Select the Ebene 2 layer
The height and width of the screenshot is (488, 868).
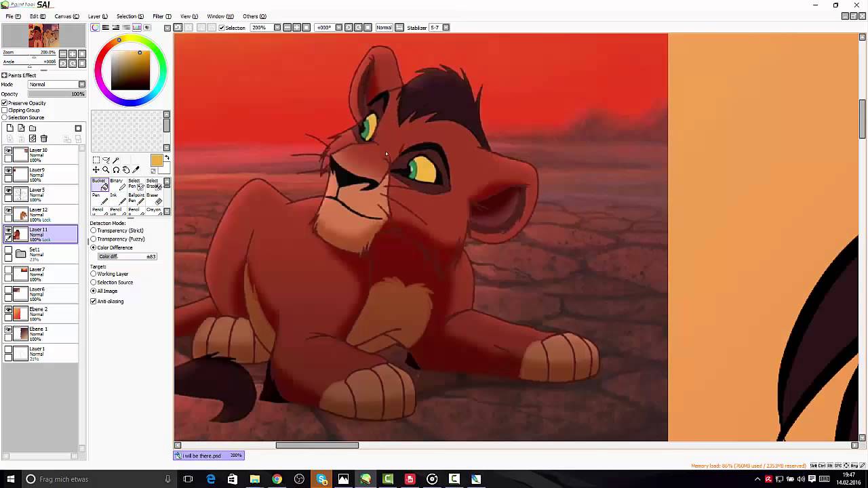coord(40,313)
